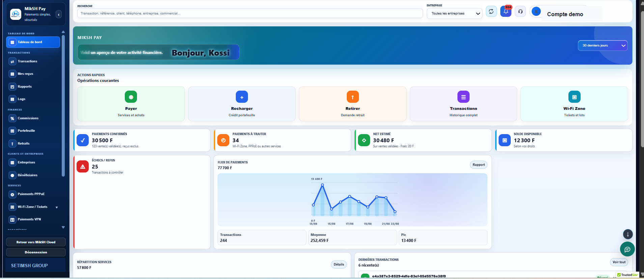The image size is (644, 279).
Task: Click the chart peak data point
Action: coord(323,185)
